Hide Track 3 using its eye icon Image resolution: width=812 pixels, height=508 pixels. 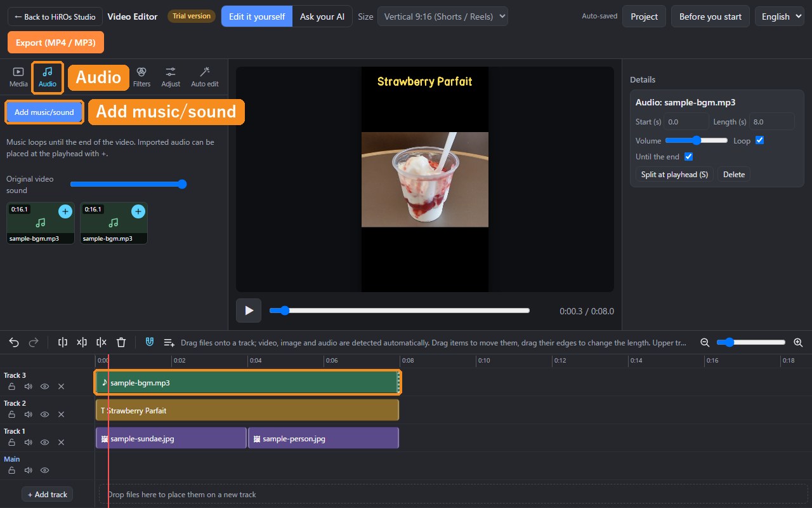[x=44, y=386]
